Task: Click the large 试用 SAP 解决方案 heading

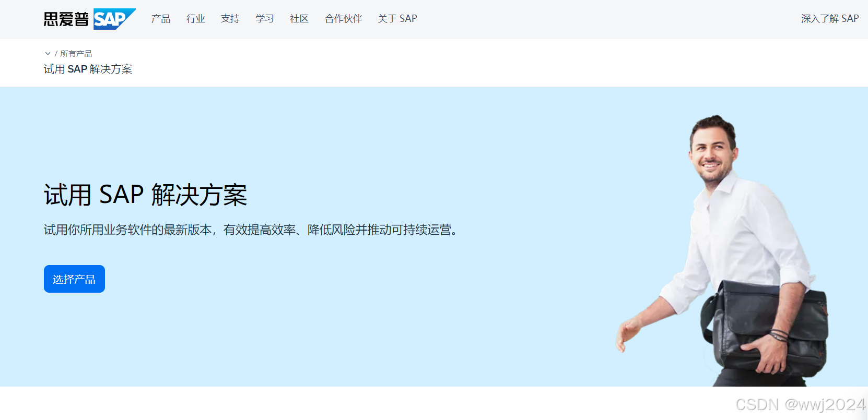Action: pyautogui.click(x=146, y=195)
